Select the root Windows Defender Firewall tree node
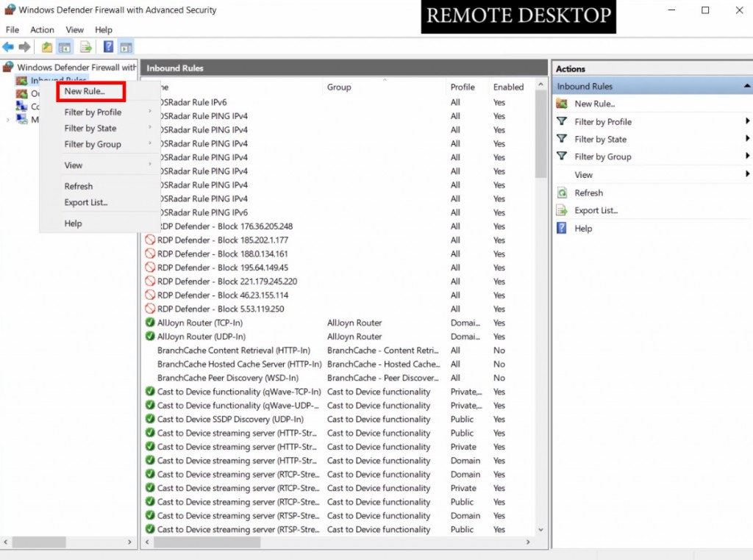Image resolution: width=753 pixels, height=560 pixels. (x=76, y=67)
